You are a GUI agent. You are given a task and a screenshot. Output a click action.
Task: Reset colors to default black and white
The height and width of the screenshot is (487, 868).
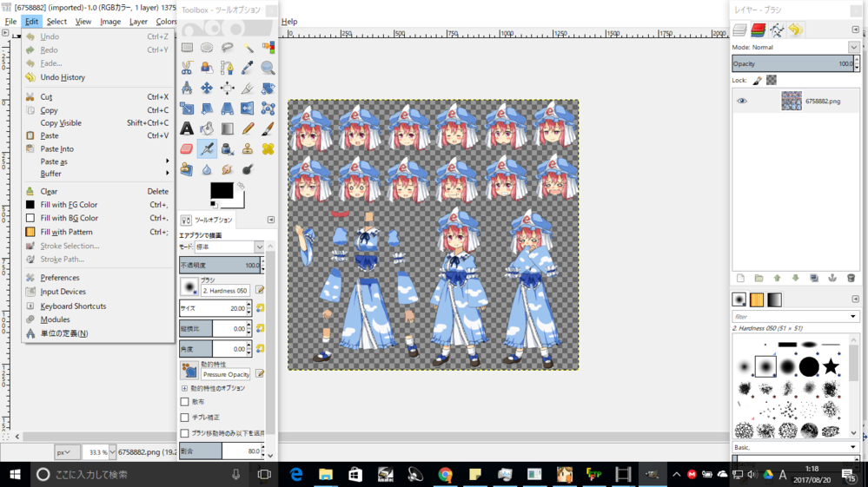coord(213,205)
